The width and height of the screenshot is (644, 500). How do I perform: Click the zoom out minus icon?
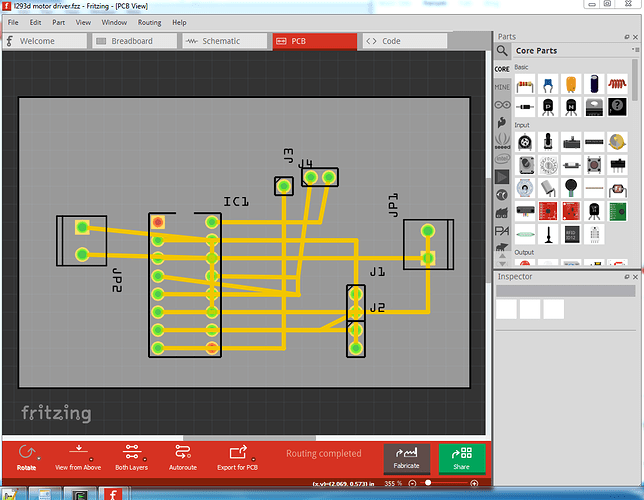pos(412,484)
